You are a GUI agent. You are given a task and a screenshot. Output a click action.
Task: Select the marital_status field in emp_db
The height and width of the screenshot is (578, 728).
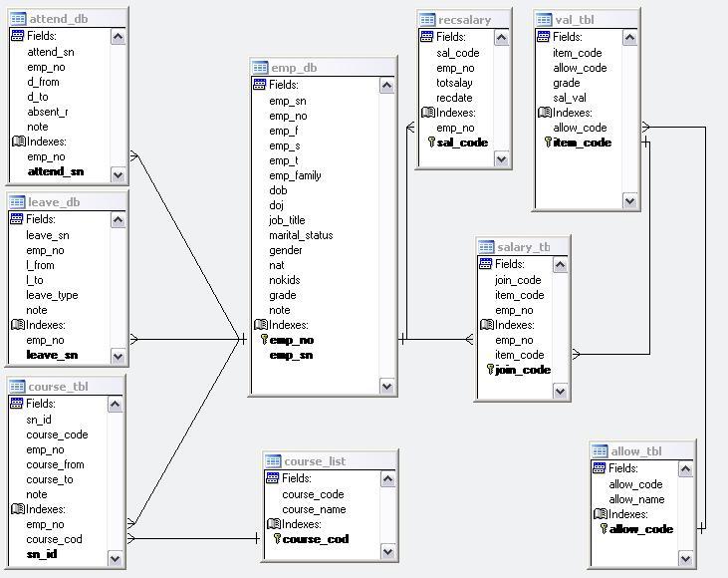click(x=301, y=235)
